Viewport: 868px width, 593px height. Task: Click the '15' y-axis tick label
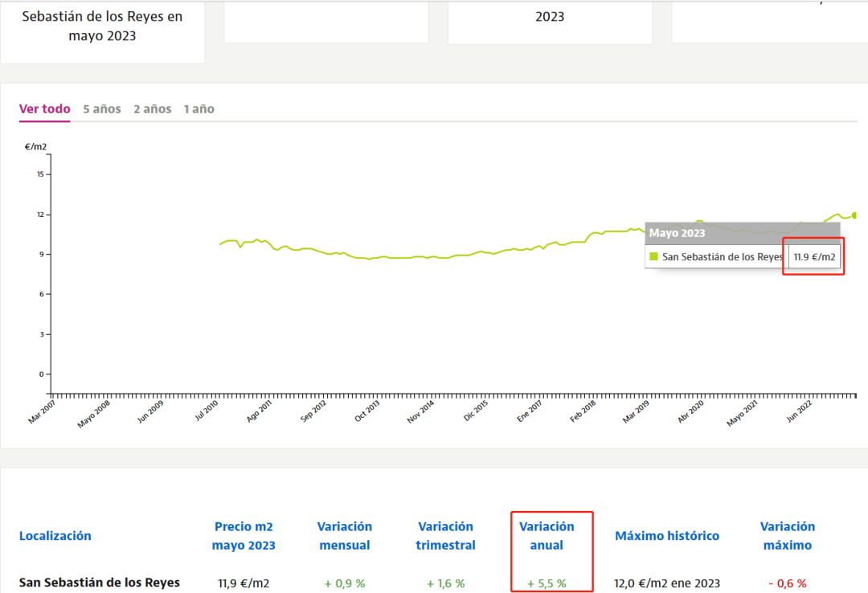click(x=40, y=174)
